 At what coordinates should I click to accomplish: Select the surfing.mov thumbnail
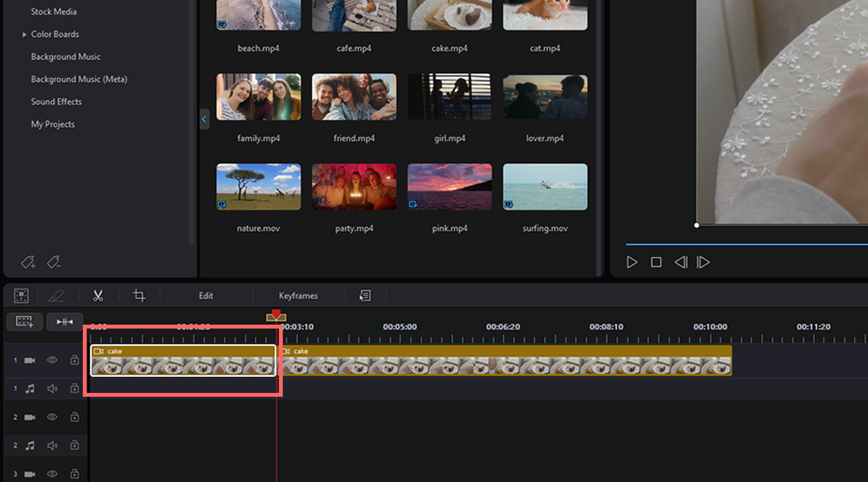(545, 187)
